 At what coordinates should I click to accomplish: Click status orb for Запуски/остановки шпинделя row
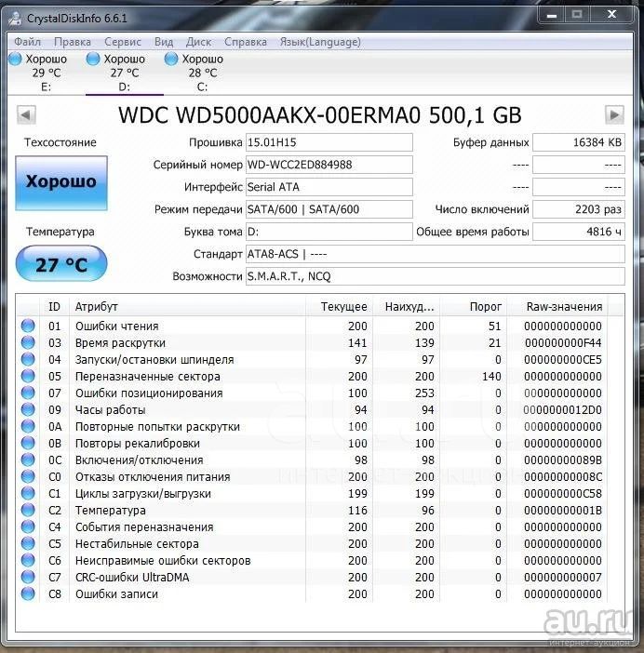(28, 359)
